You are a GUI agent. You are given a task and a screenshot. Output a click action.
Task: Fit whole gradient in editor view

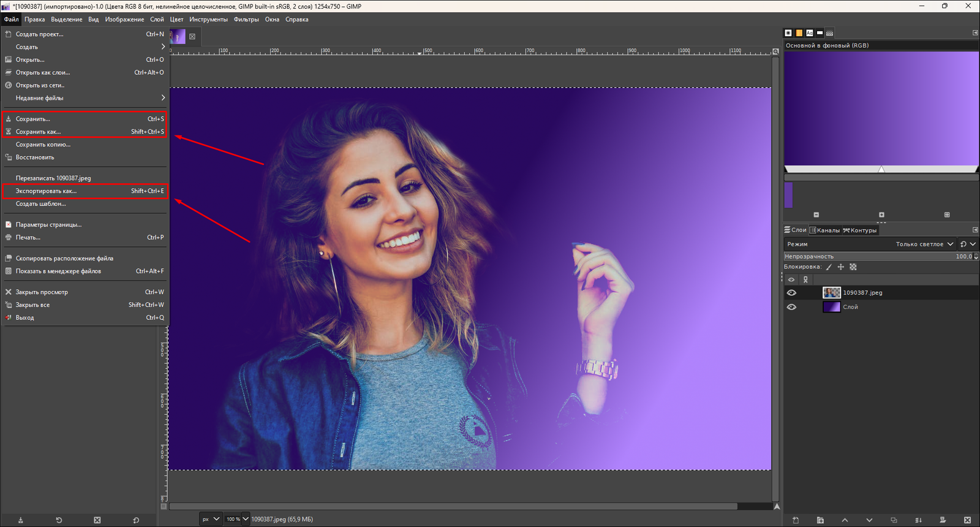947,215
